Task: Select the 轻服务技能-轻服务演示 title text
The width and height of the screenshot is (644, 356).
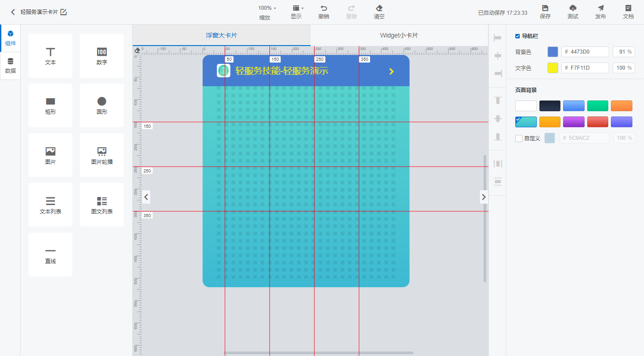Action: (x=282, y=71)
